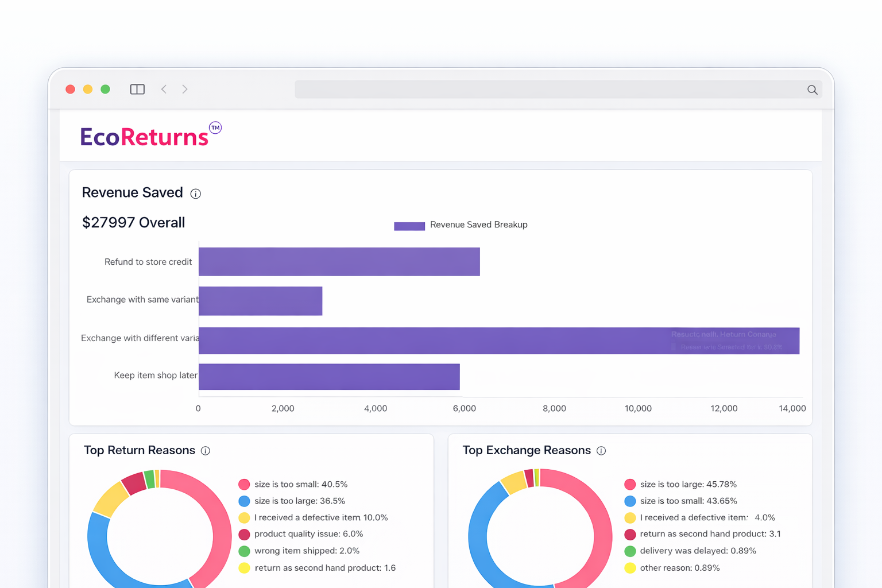Click the search magnifier in the address bar
Viewport: 882px width, 588px height.
pyautogui.click(x=812, y=90)
